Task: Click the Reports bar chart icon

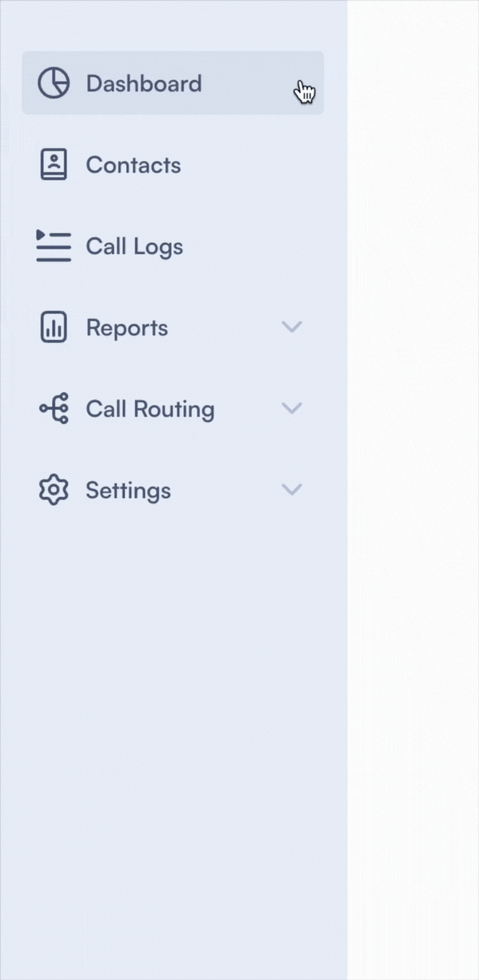Action: pos(53,327)
